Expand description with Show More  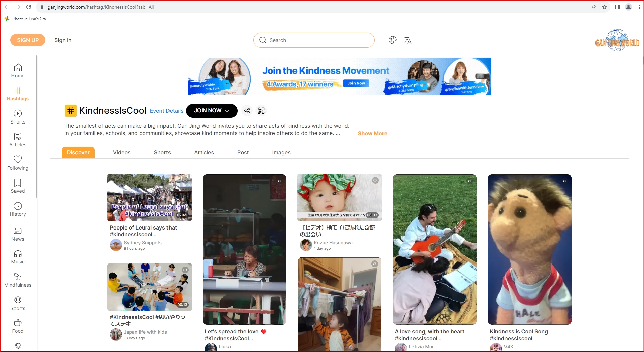click(372, 133)
